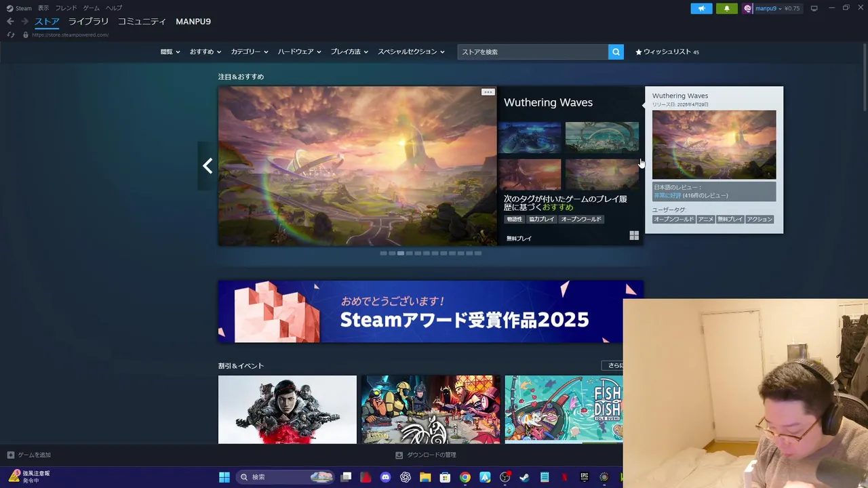Select the bottom-left Wuthering Waves screenshot thumbnail
868x488 pixels.
(x=530, y=175)
